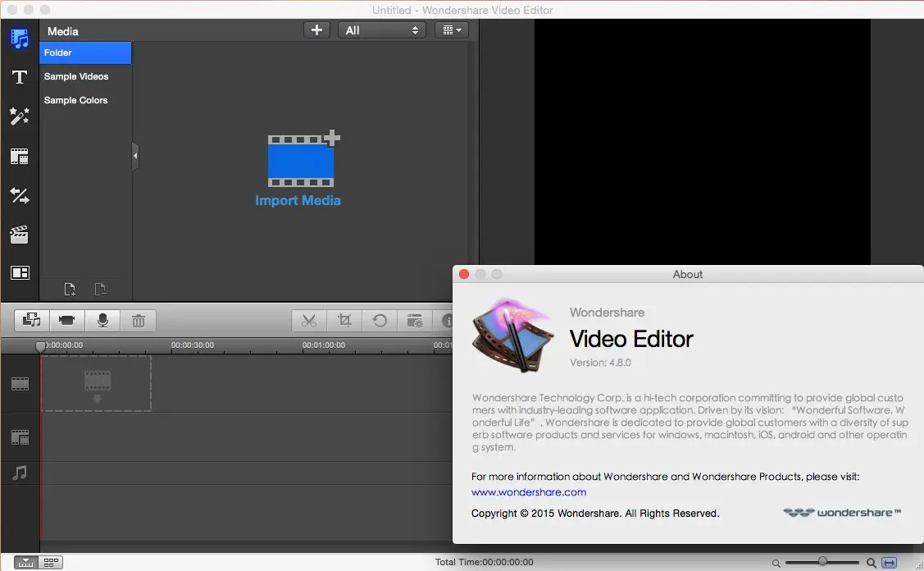This screenshot has width=924, height=571.
Task: Record a voiceover with the microphone icon
Action: tap(102, 320)
